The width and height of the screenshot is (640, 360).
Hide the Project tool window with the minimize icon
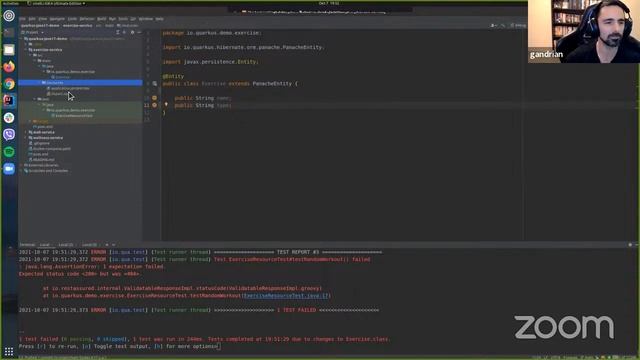pyautogui.click(x=139, y=32)
